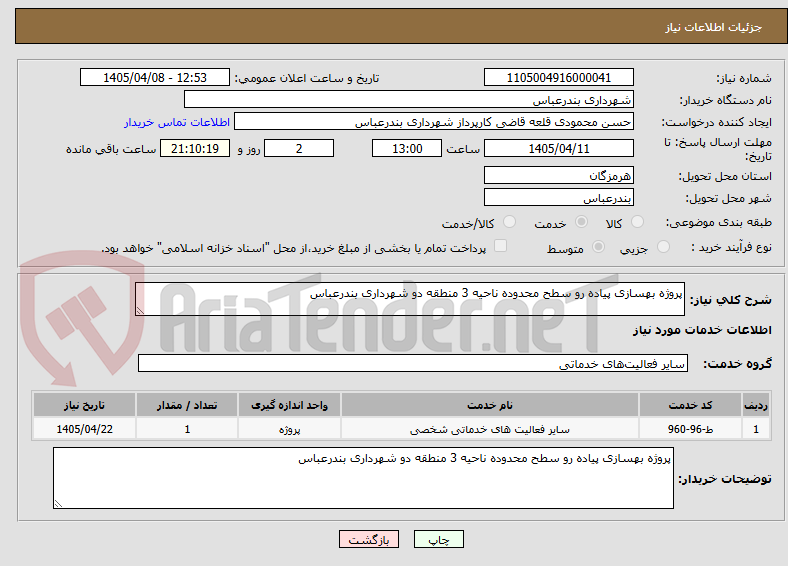Click the شماره نیاز field 1105004916000041

pos(559,77)
